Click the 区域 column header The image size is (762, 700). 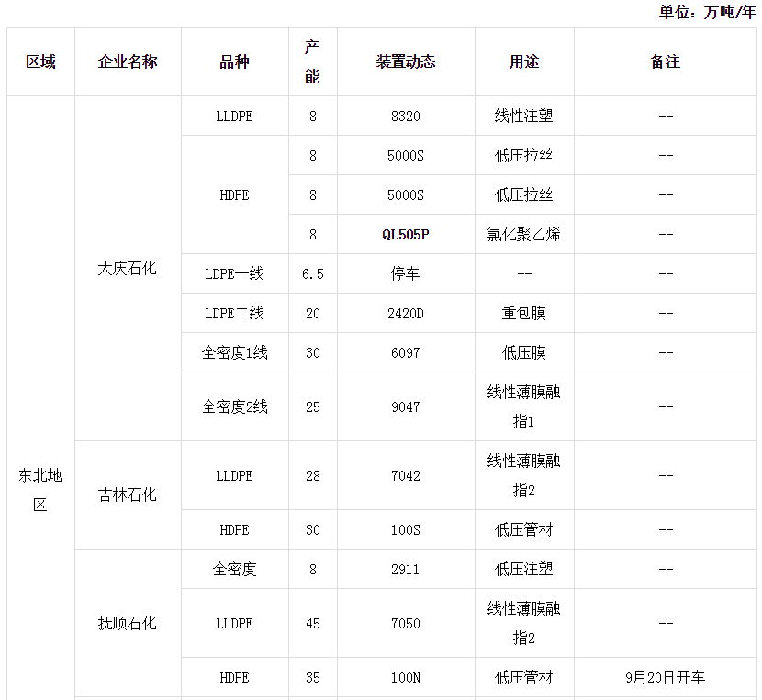point(40,61)
